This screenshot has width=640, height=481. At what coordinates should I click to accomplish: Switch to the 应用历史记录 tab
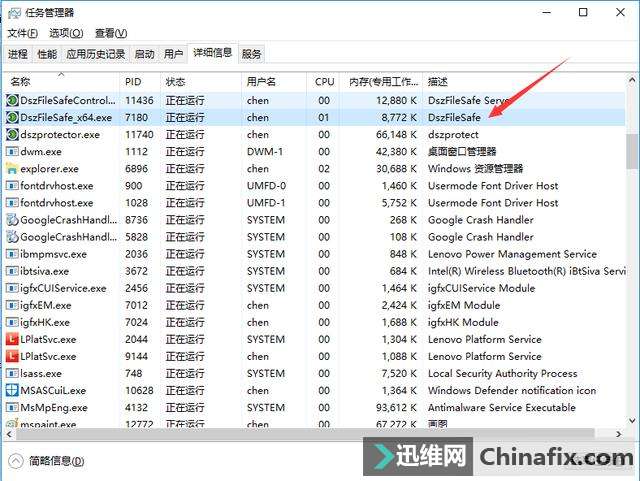point(96,54)
